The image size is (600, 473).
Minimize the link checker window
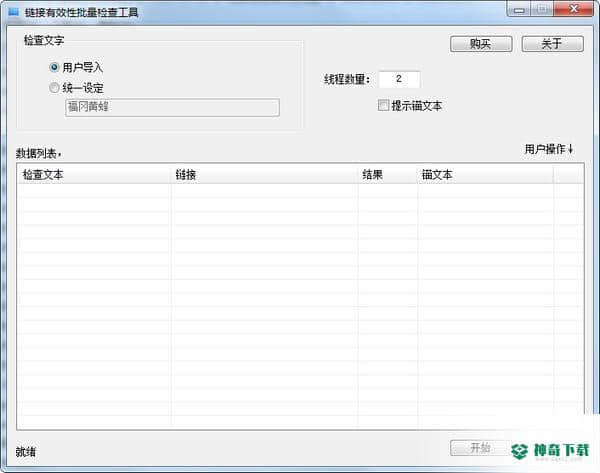coord(519,10)
